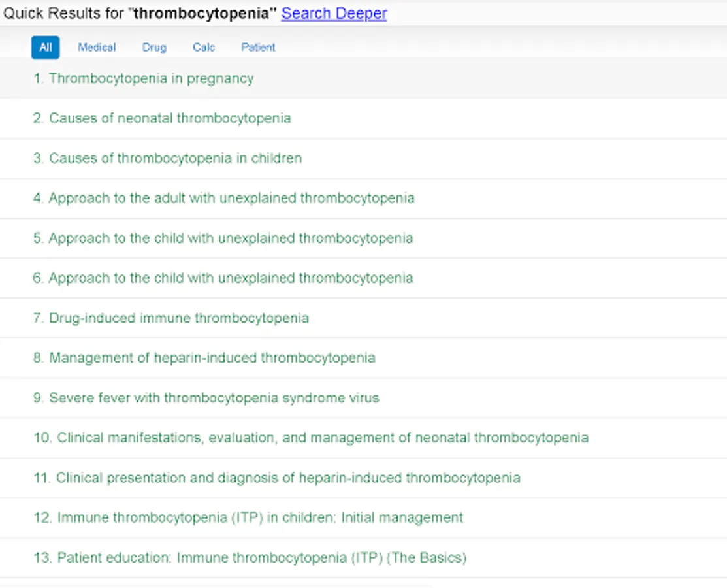
Task: Select the All filter tab
Action: 45,47
